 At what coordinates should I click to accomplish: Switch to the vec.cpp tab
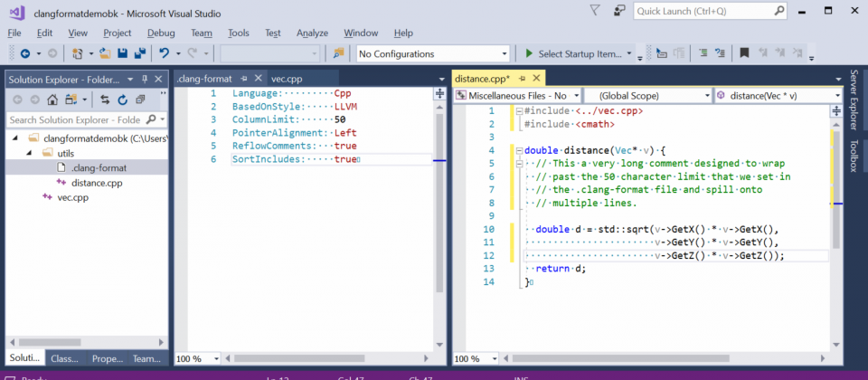pyautogui.click(x=287, y=79)
